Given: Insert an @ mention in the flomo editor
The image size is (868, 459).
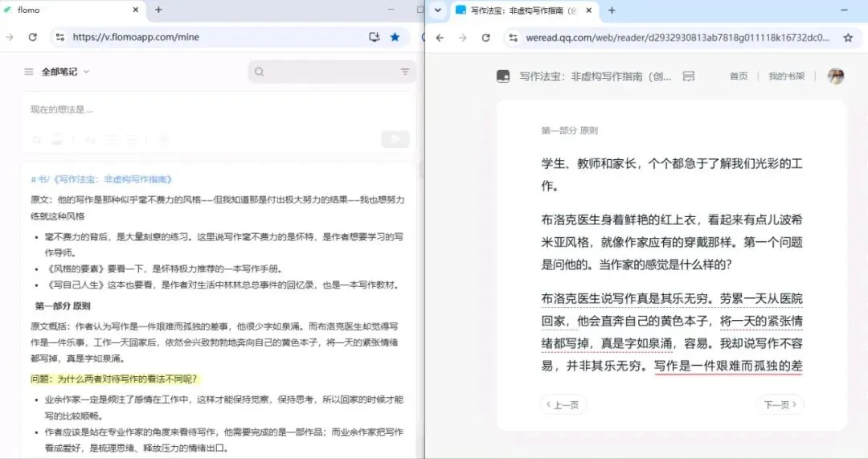Looking at the screenshot, I should tap(163, 140).
